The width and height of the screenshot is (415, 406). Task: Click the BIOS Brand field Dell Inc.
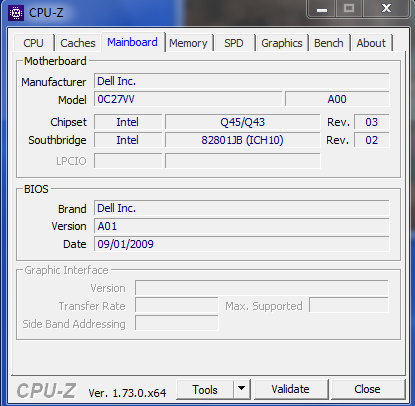click(x=242, y=208)
